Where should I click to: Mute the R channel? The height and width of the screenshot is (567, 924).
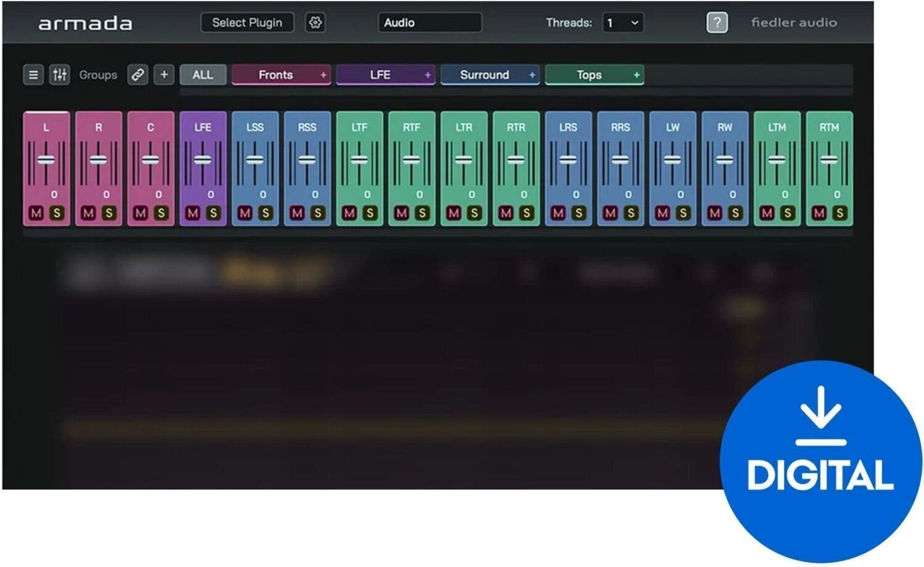point(88,213)
